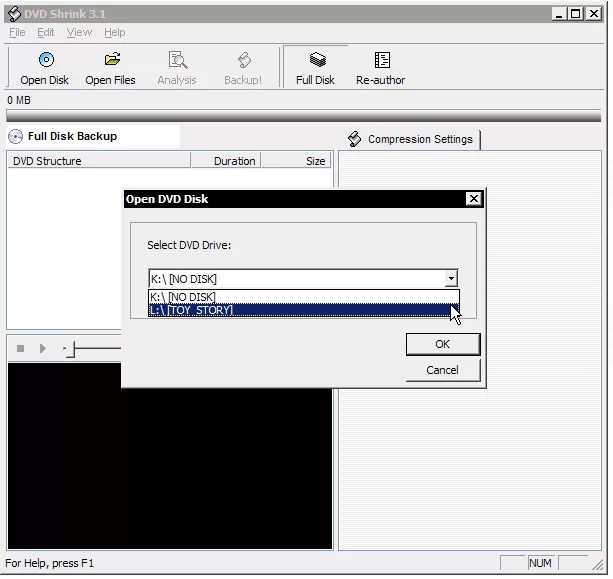Click the 0 MB size indicator
The height and width of the screenshot is (579, 613).
tap(19, 100)
